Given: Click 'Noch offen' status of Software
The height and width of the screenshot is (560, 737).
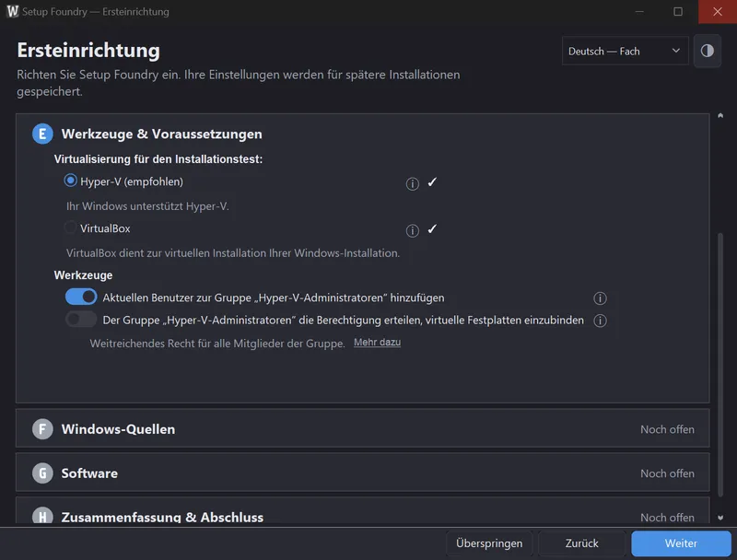Looking at the screenshot, I should (x=667, y=473).
